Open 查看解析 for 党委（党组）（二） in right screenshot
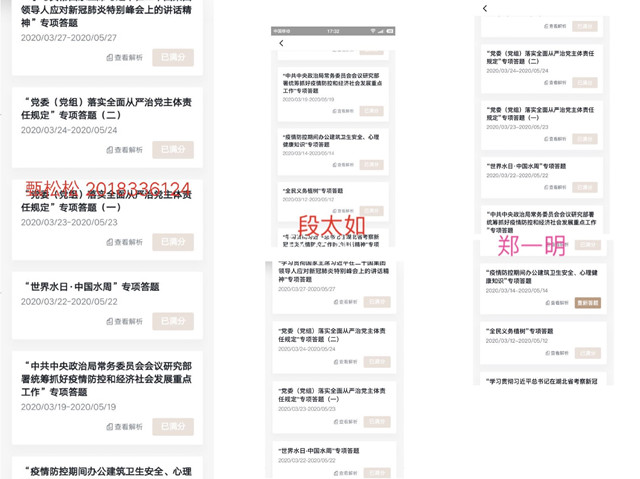 (555, 83)
